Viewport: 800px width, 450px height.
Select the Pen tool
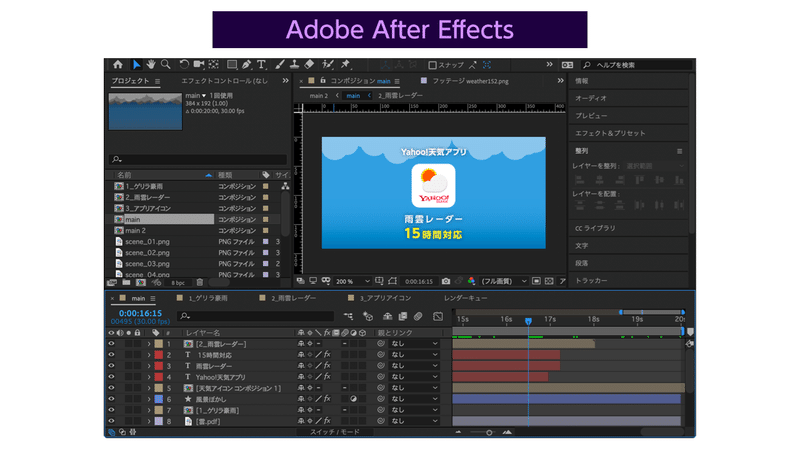(x=247, y=64)
